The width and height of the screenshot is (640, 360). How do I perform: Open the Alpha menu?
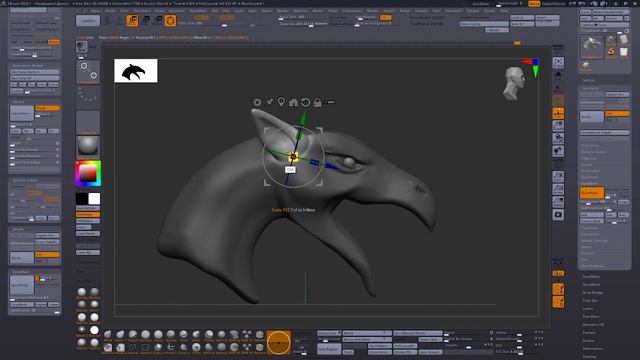point(96,11)
